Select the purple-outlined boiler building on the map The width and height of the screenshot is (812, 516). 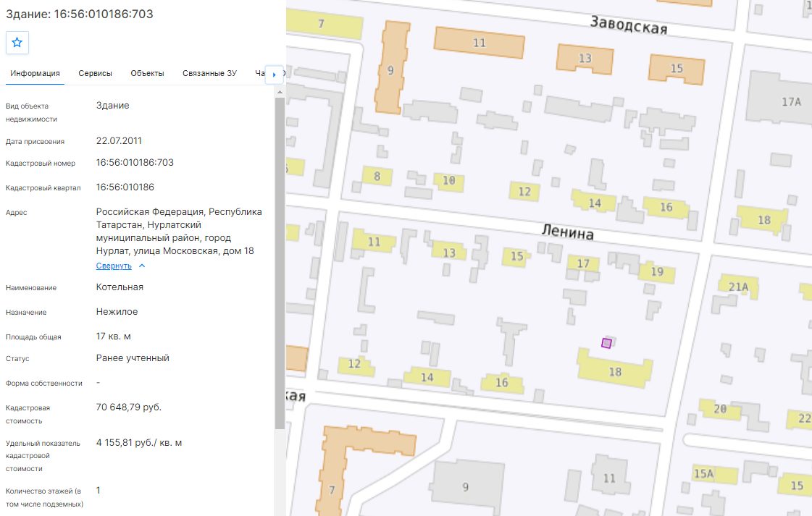click(606, 343)
